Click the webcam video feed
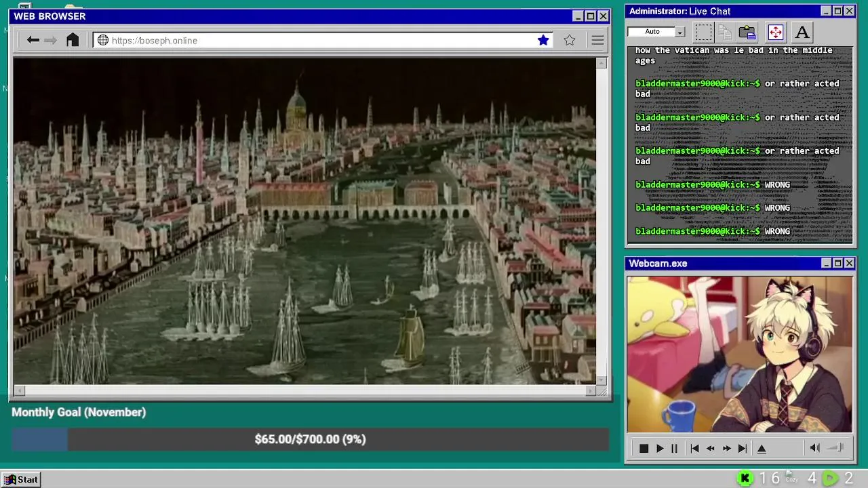Viewport: 868px width, 488px height. click(739, 354)
